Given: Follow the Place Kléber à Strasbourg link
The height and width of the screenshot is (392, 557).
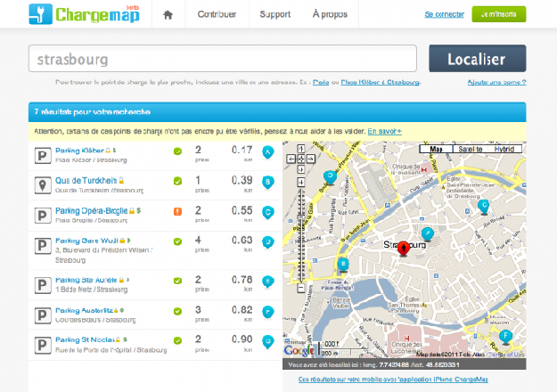Looking at the screenshot, I should coord(380,82).
